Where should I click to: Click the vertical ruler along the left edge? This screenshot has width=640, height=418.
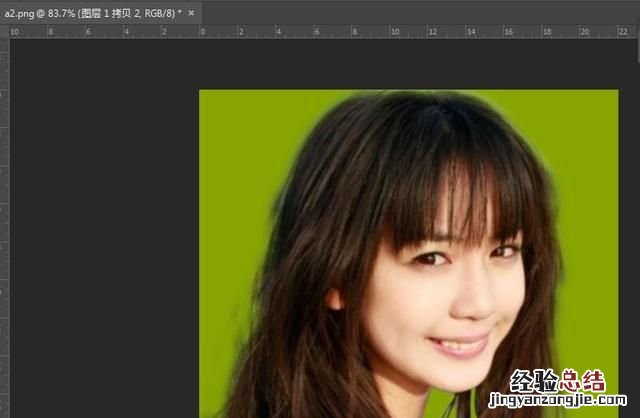(x=4, y=228)
